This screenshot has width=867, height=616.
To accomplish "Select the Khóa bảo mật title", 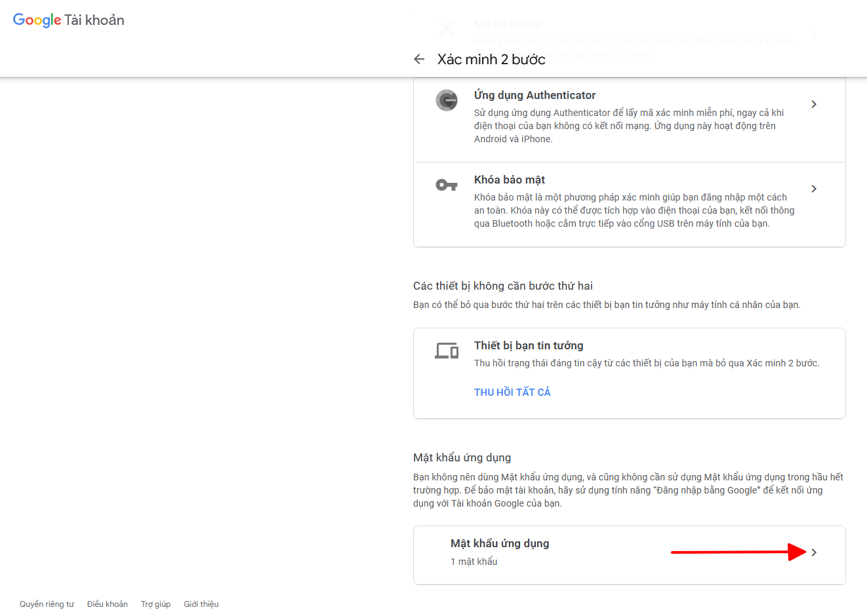I will click(510, 180).
